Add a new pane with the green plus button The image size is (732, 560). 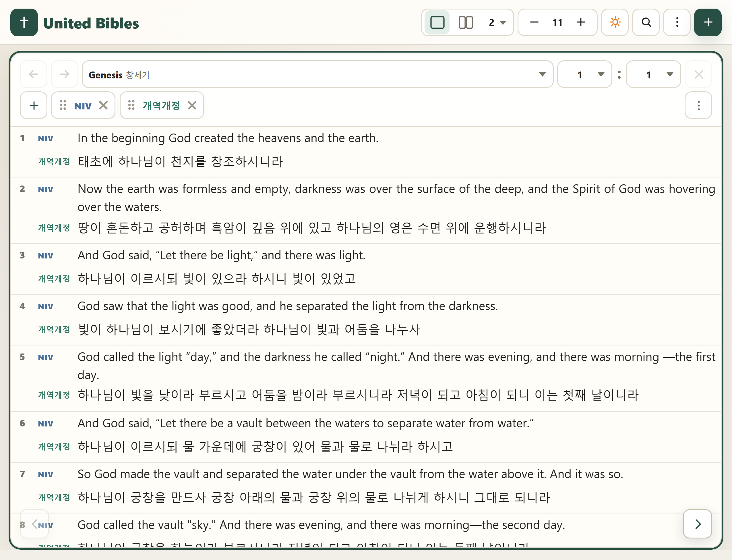pyautogui.click(x=708, y=22)
